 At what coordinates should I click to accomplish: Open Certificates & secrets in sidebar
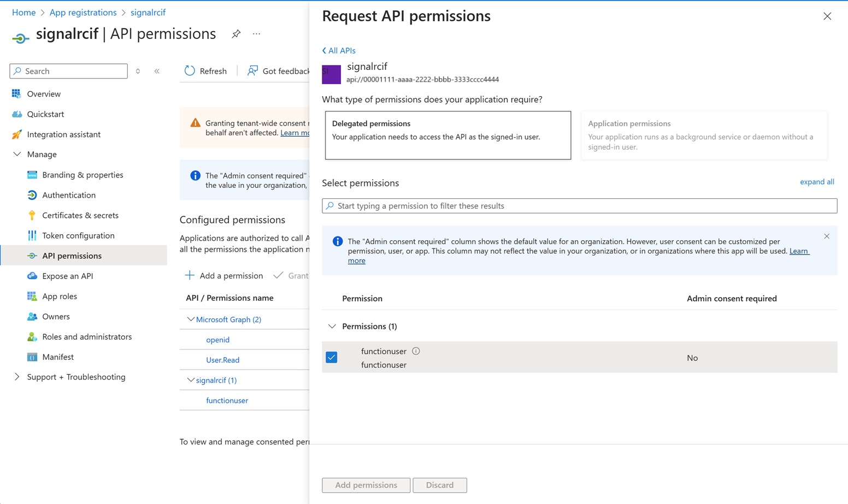(x=80, y=215)
